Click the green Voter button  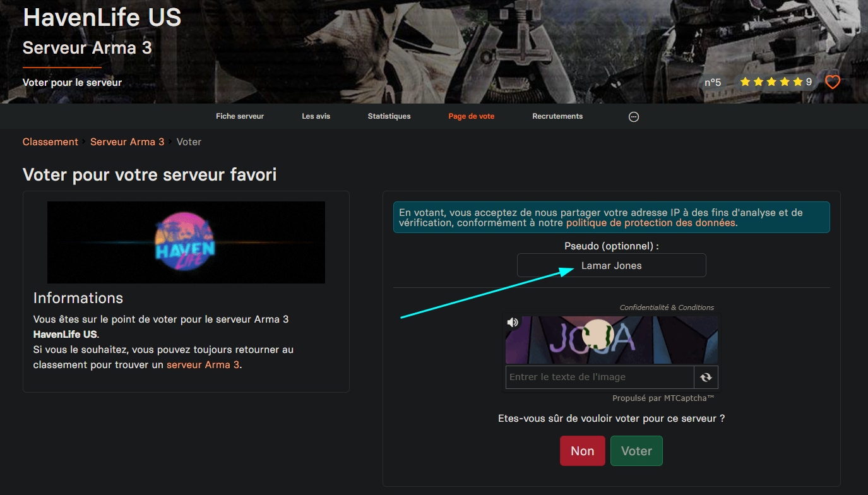coord(636,451)
